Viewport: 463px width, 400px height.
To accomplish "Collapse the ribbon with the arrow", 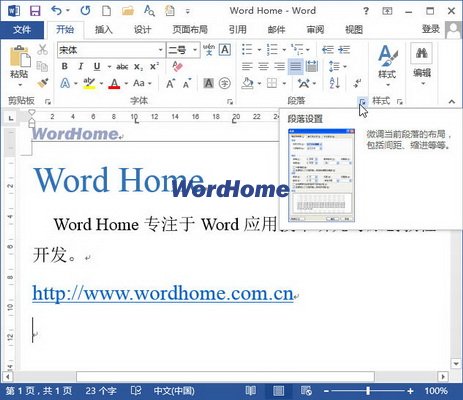I will (x=452, y=101).
